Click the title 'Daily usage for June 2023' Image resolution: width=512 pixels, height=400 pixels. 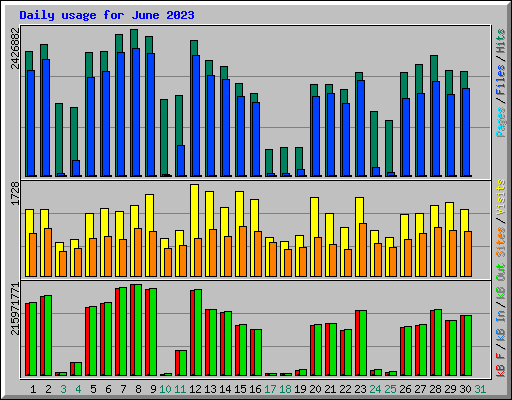coord(107,15)
